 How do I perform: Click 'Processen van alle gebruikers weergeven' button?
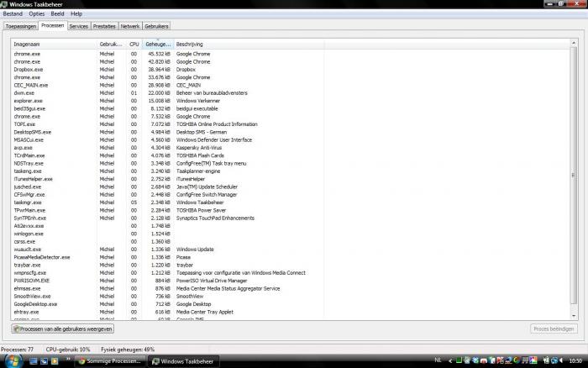[63, 329]
